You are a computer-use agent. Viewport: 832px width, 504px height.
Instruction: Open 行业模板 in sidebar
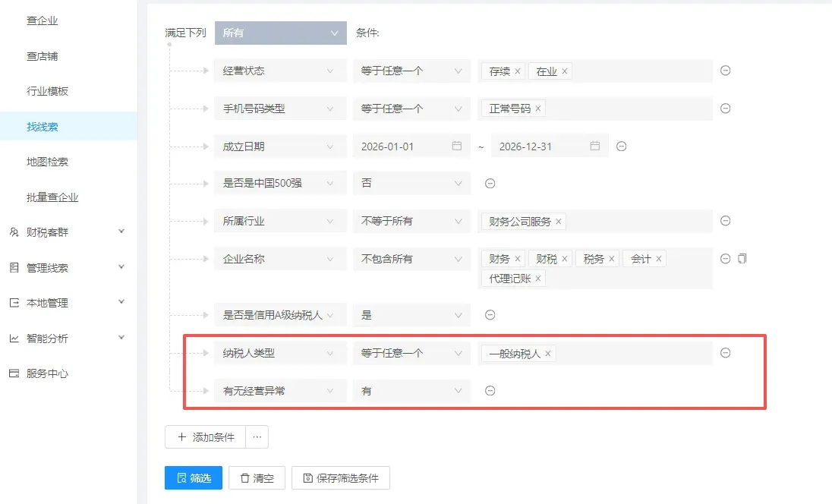47,91
